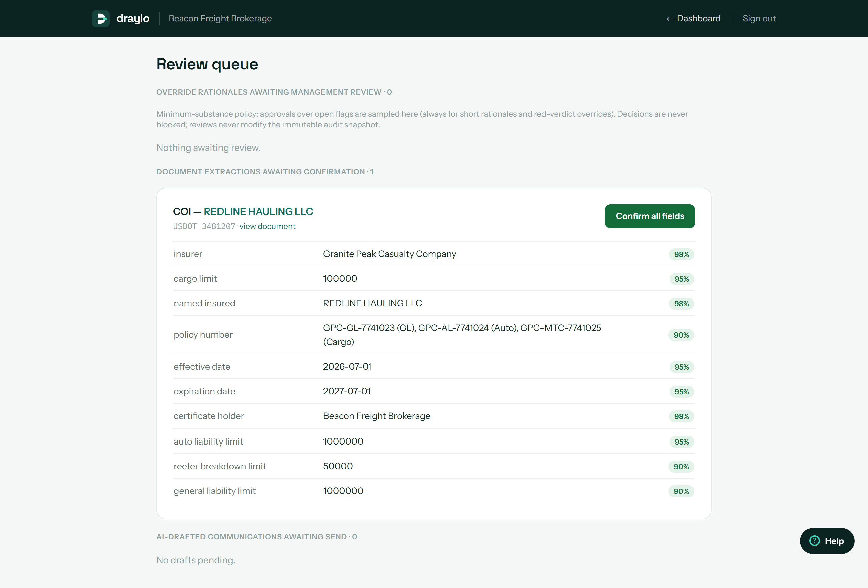Select the policy number value text
Screen dimensions: 868x588
tap(462, 334)
